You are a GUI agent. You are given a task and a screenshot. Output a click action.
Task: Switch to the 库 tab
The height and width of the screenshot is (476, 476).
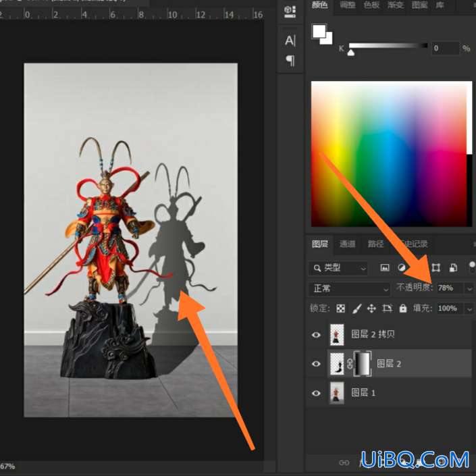point(440,5)
